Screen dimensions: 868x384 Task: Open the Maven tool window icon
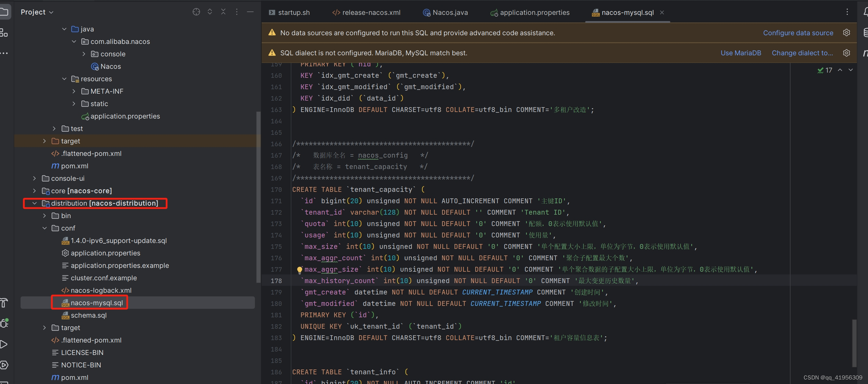(865, 53)
